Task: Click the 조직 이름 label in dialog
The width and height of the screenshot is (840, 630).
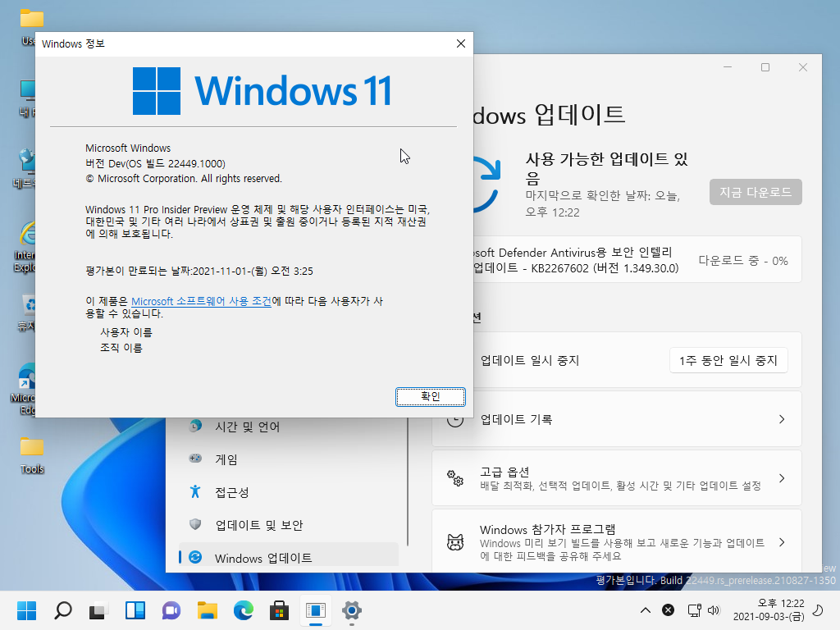Action: 121,348
